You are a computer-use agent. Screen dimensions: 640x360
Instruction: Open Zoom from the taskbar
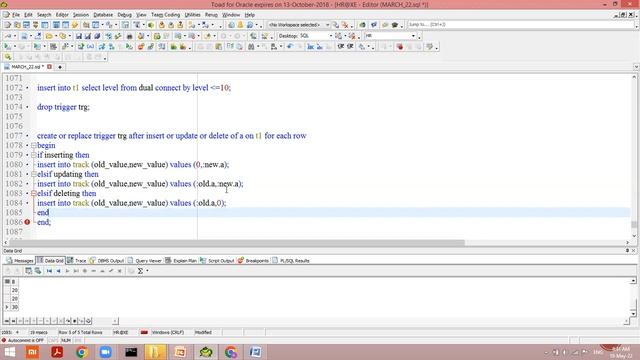click(106, 352)
